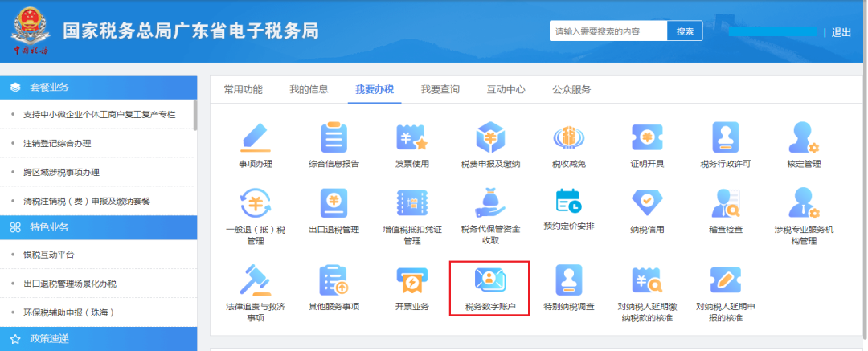Switch to the 公众服务 tab
The height and width of the screenshot is (351, 868).
(571, 90)
